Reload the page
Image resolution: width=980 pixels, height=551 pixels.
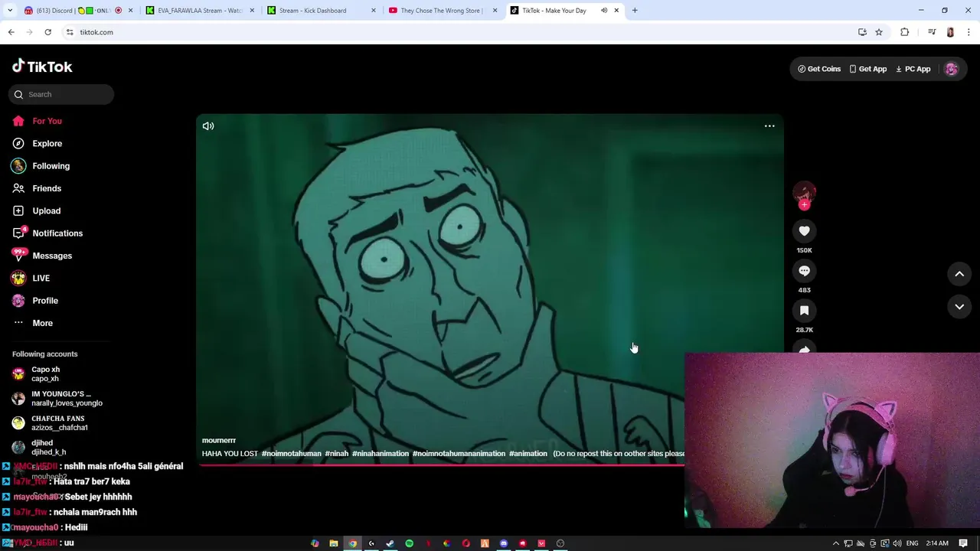47,32
